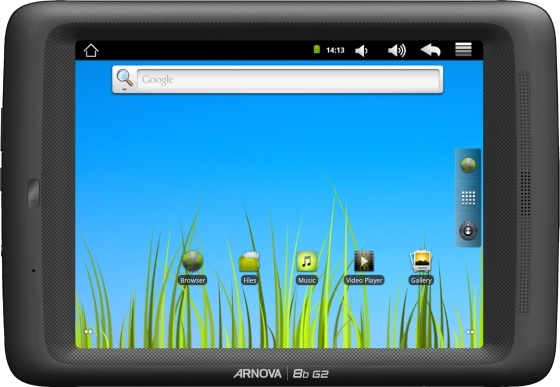Tap the Gallery label text
Screen dimensions: 560x387
coord(421,280)
